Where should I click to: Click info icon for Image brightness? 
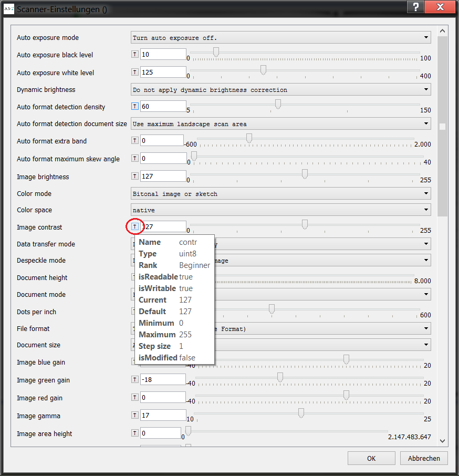pos(134,176)
